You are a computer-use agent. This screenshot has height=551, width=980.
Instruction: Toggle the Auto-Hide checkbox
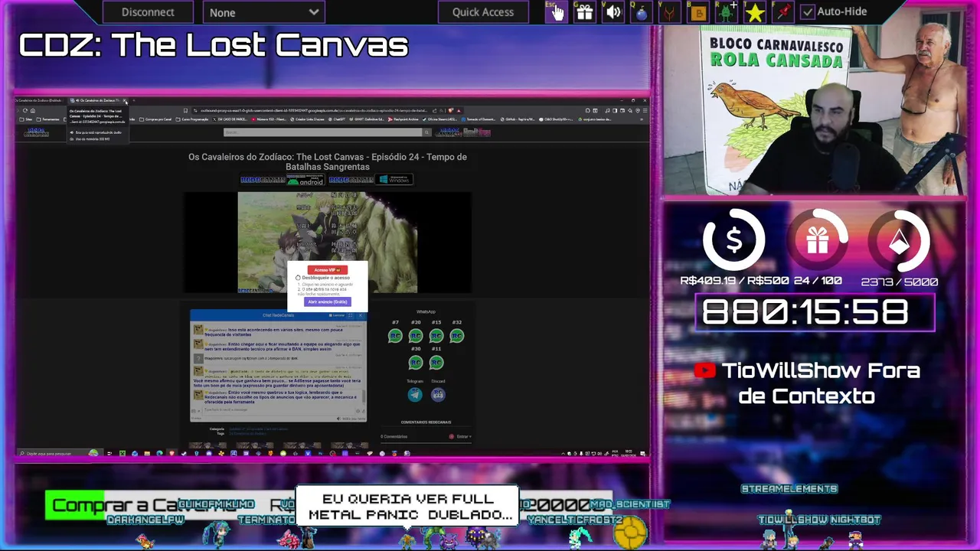[807, 12]
